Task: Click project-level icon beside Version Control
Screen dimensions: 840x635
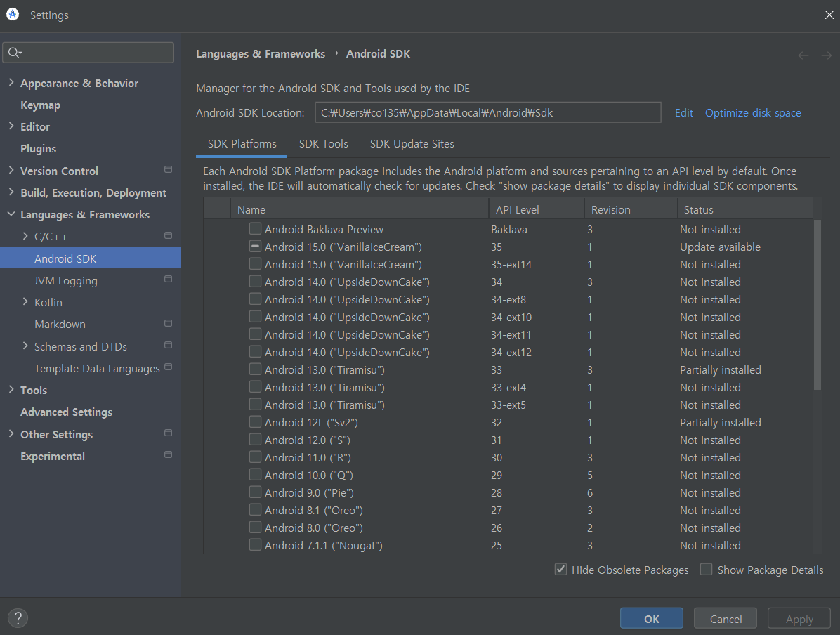Action: coord(169,170)
